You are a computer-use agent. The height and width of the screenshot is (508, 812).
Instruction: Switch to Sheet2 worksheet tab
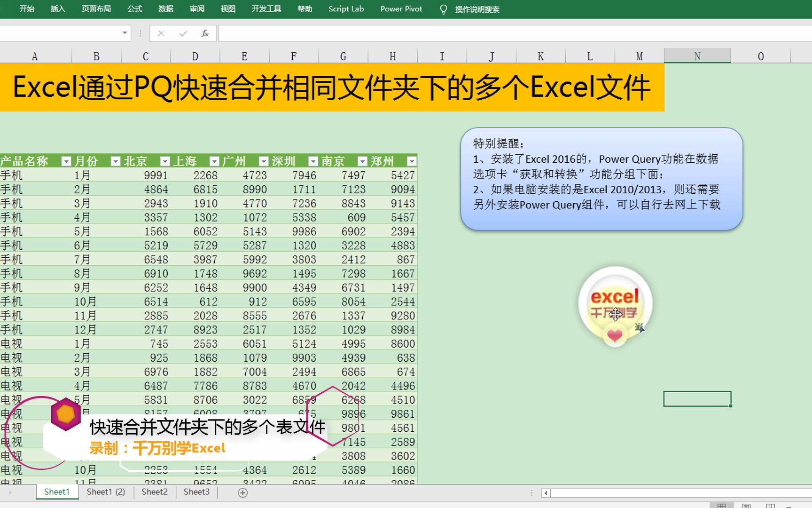155,492
